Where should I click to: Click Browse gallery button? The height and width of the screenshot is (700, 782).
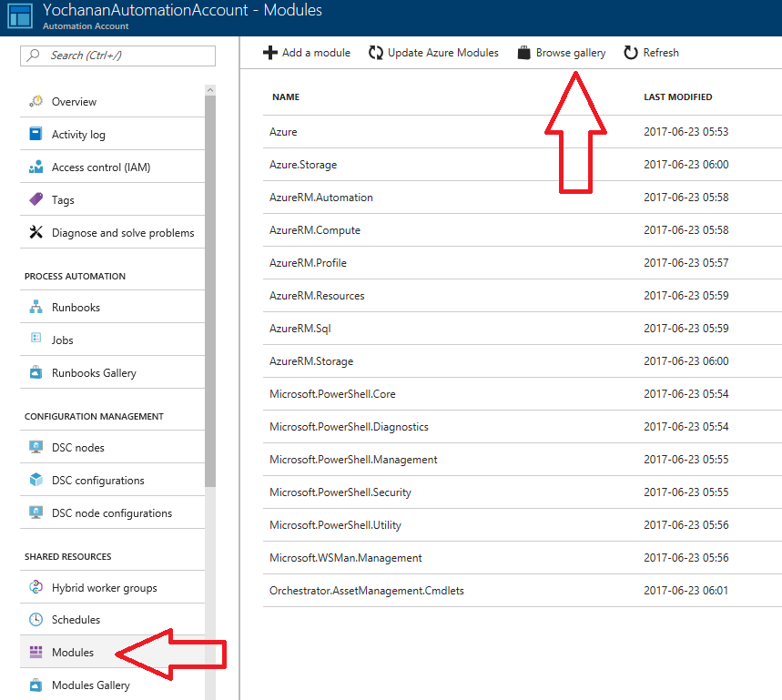click(562, 53)
